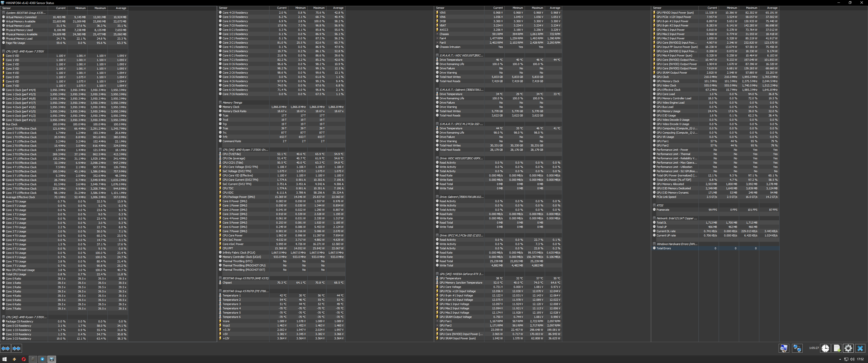
Task: Select the RTSS group header
Action: pos(715,205)
